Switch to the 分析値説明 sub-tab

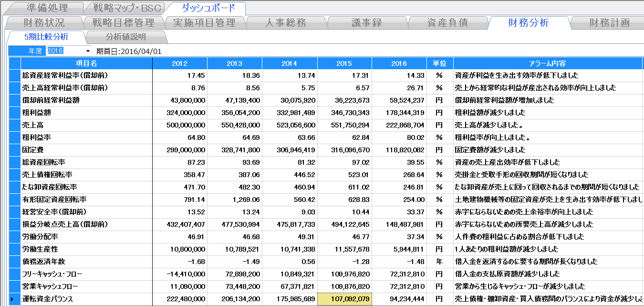click(x=126, y=37)
